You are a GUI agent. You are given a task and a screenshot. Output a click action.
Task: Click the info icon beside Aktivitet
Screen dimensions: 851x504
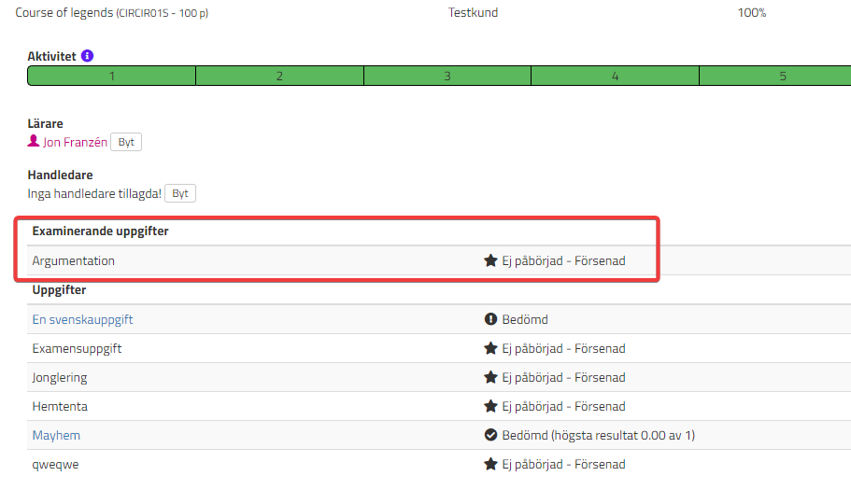pos(88,56)
